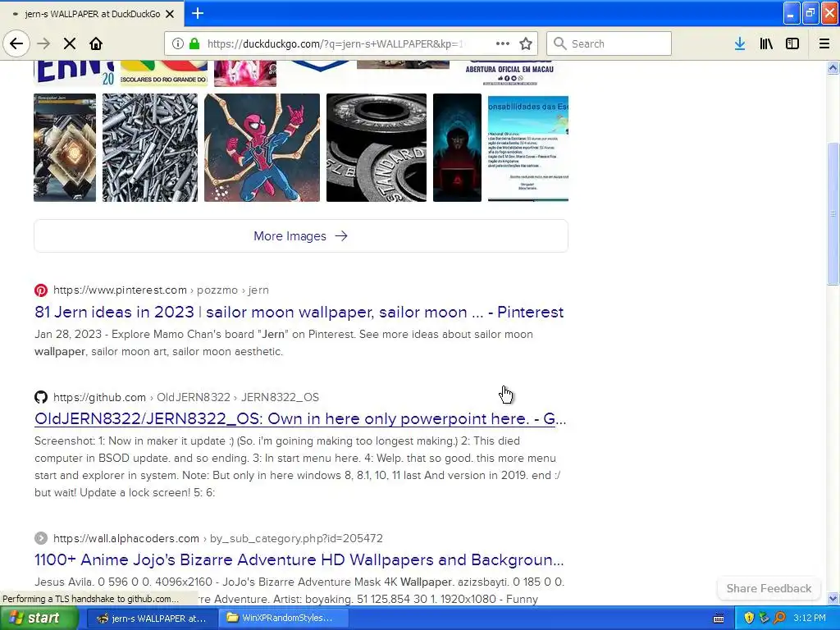The width and height of the screenshot is (840, 630).
Task: Open a new tab with plus button
Action: click(x=198, y=13)
